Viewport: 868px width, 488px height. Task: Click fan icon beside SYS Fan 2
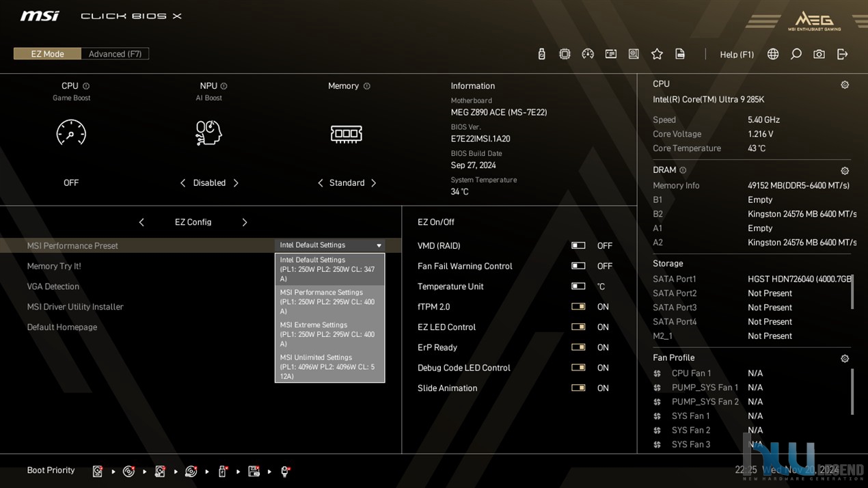click(x=657, y=430)
